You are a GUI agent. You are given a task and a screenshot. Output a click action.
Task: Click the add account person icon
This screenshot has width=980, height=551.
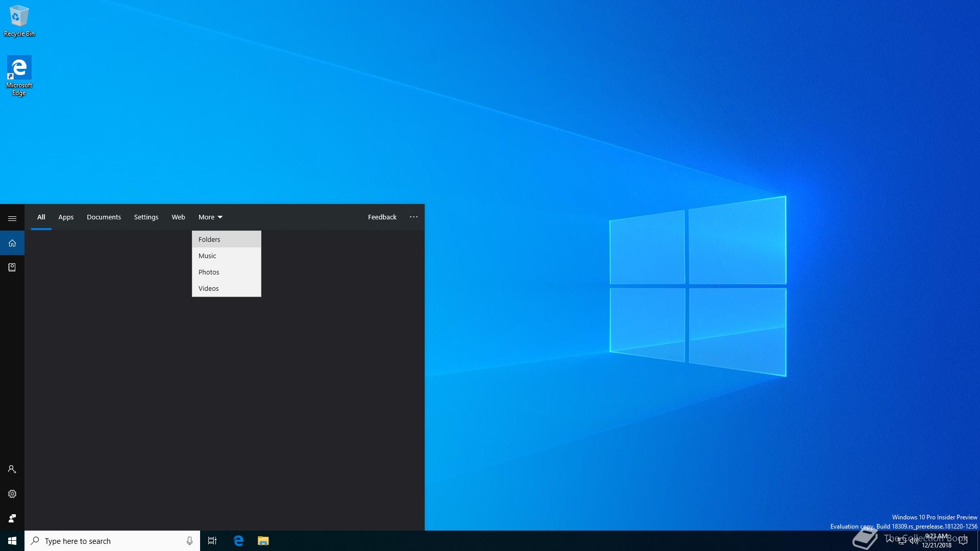(x=12, y=469)
